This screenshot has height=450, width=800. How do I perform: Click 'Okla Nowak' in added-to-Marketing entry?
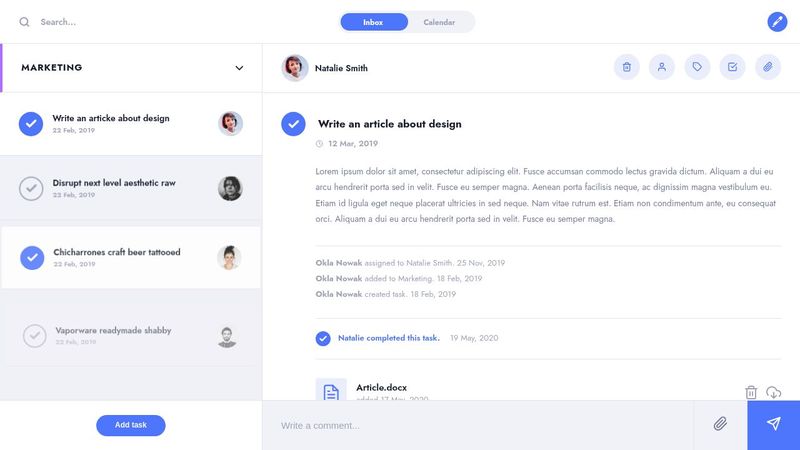(x=339, y=279)
